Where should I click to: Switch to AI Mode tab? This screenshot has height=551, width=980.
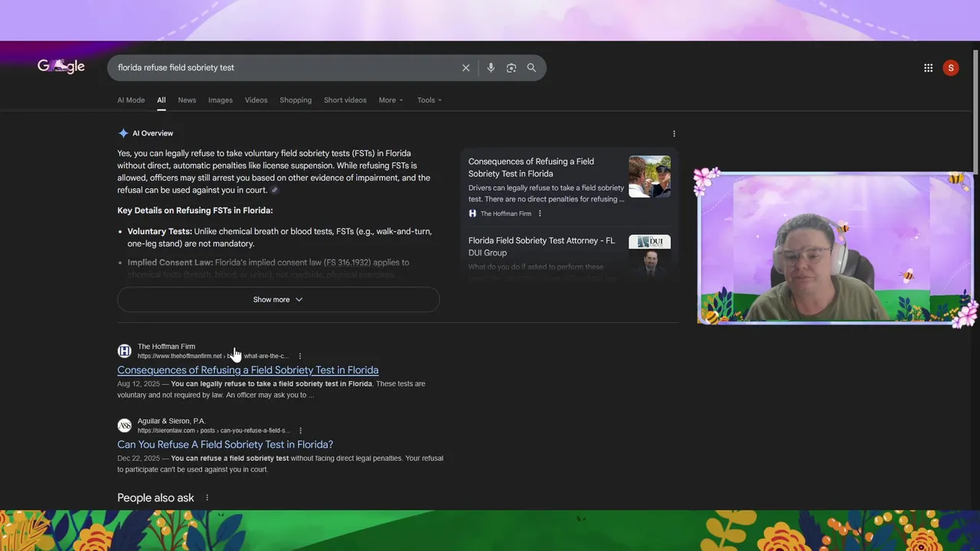(x=131, y=100)
